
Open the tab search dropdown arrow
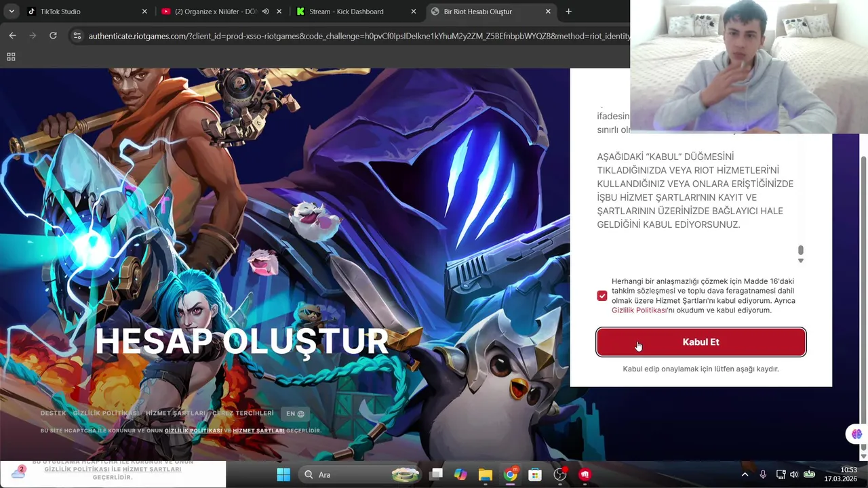pyautogui.click(x=11, y=12)
